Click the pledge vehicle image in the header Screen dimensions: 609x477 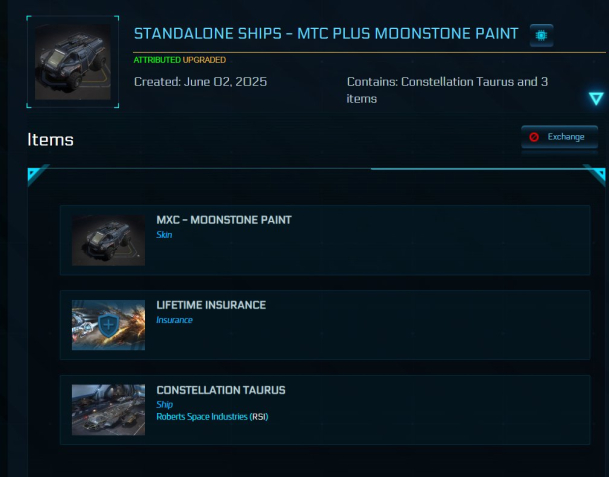(x=71, y=62)
